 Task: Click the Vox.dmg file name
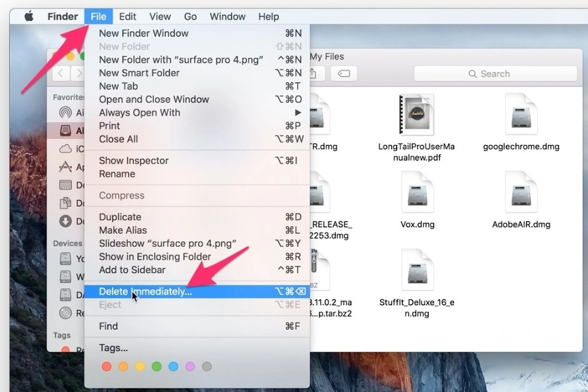point(417,225)
